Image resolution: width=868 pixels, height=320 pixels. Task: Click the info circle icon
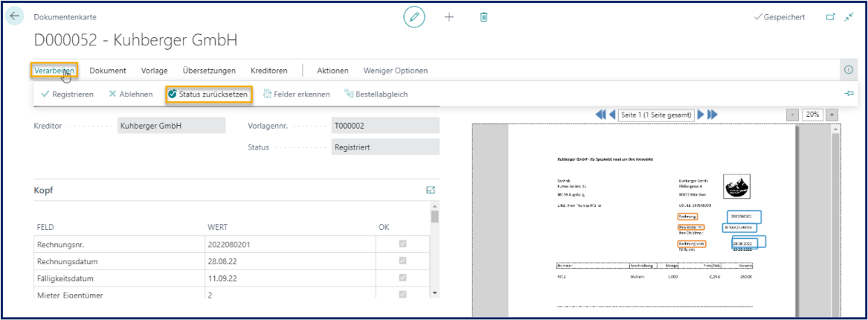tap(848, 70)
